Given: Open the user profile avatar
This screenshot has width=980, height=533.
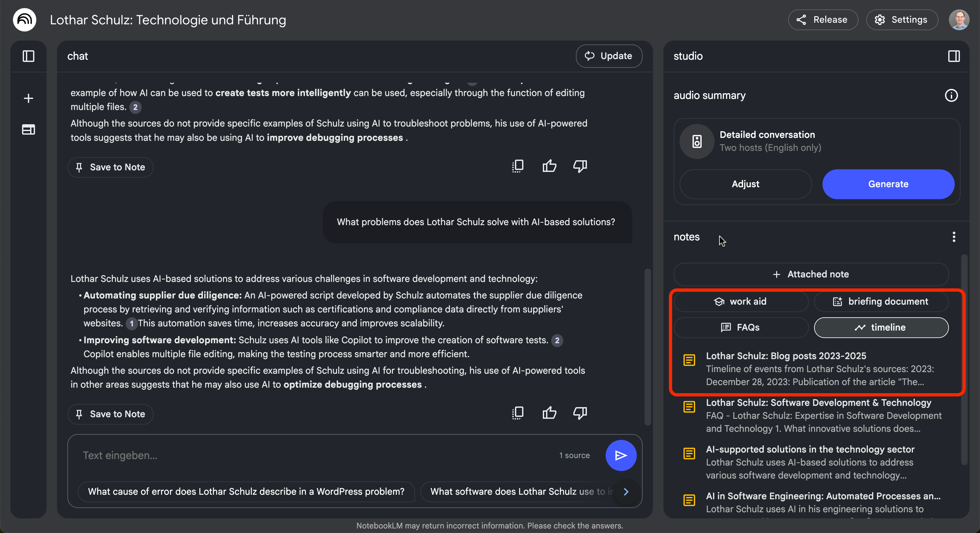Looking at the screenshot, I should pos(958,20).
